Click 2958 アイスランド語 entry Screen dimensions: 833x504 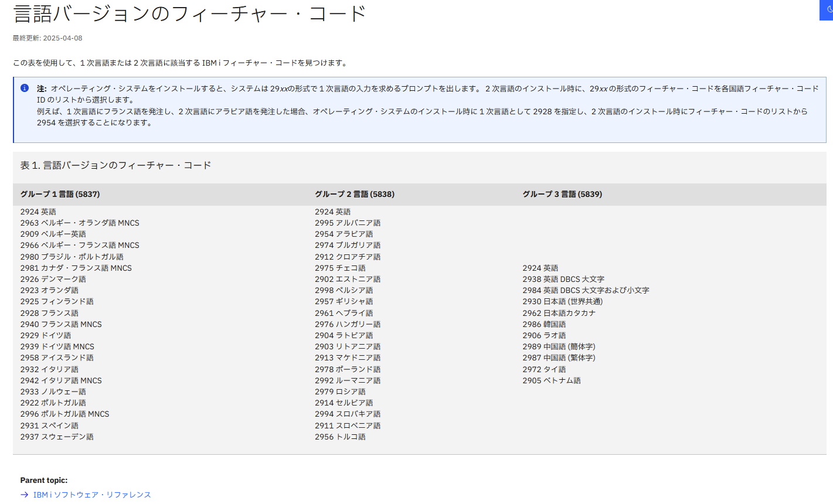point(57,357)
